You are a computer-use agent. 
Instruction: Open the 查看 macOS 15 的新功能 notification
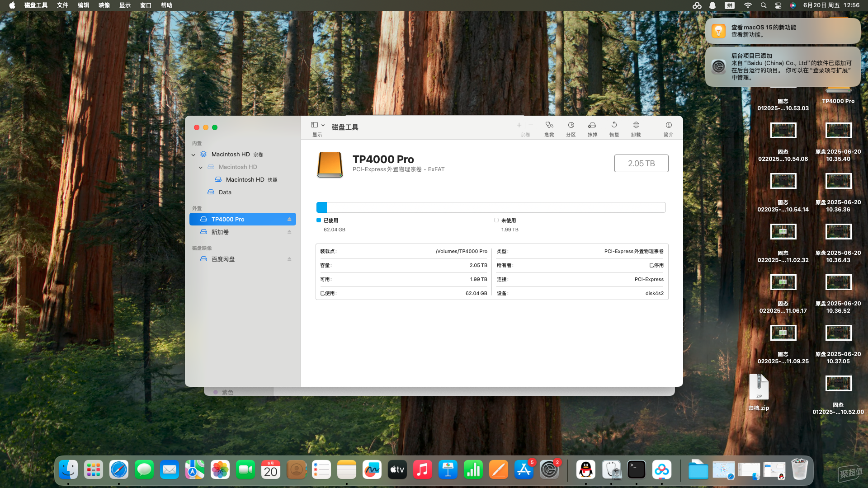pyautogui.click(x=783, y=31)
